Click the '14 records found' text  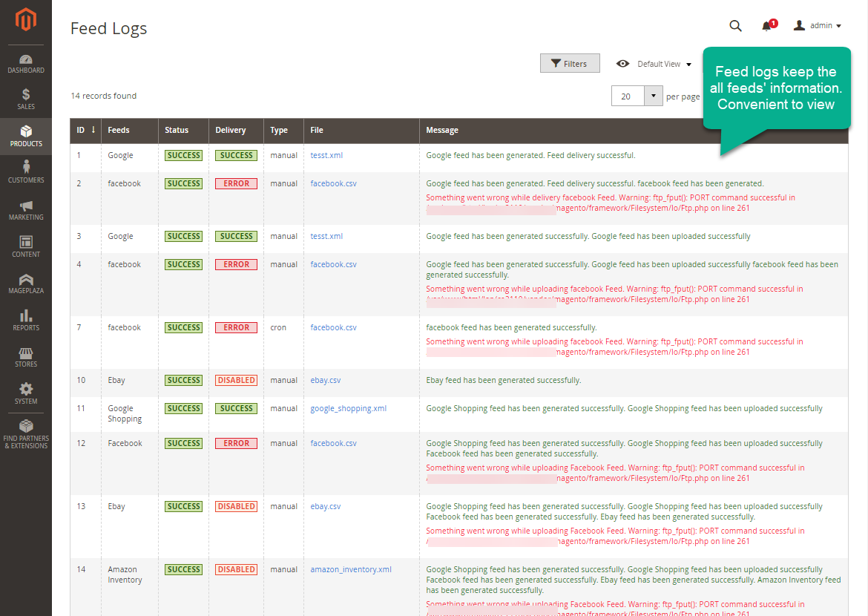(104, 96)
